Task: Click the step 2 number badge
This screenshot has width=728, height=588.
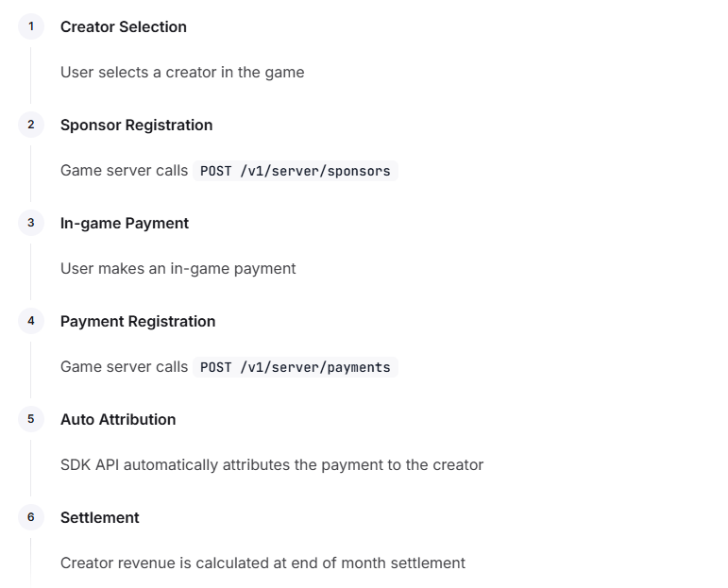Action: tap(31, 125)
